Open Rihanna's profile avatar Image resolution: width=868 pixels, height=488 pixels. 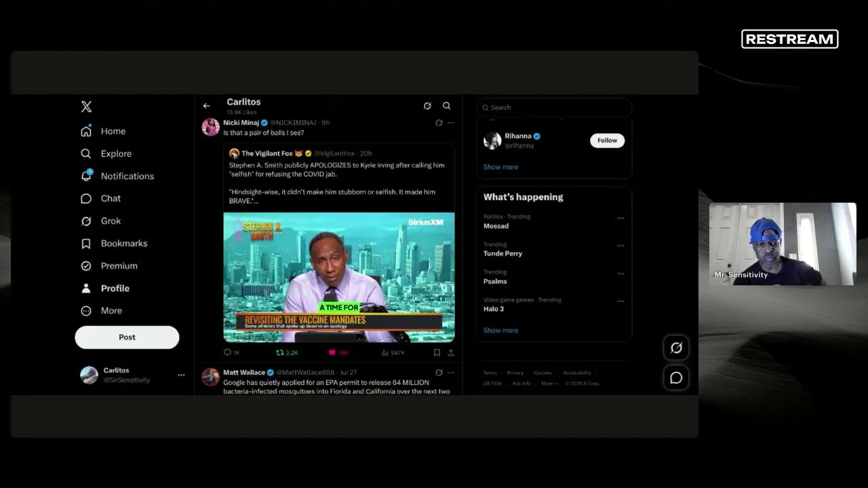pyautogui.click(x=492, y=140)
